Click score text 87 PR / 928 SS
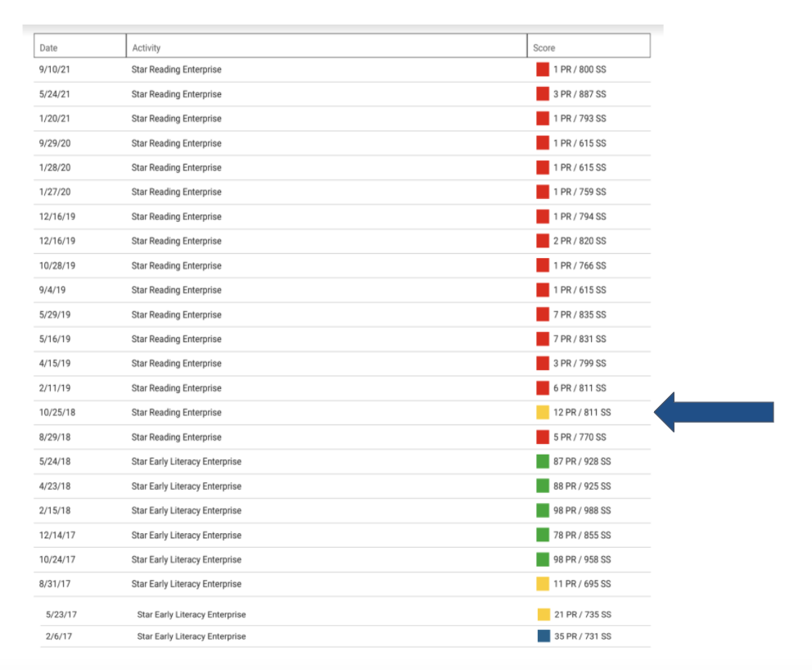 tap(582, 461)
